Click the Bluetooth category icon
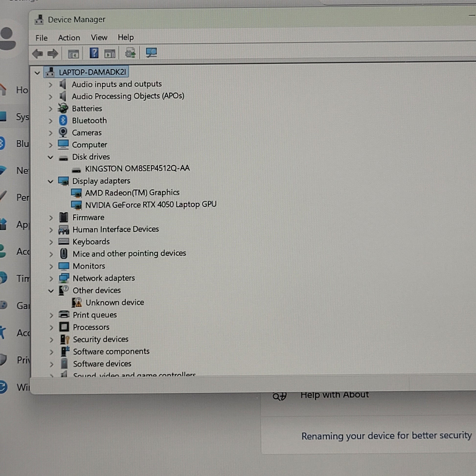The width and height of the screenshot is (476, 476). 63,120
